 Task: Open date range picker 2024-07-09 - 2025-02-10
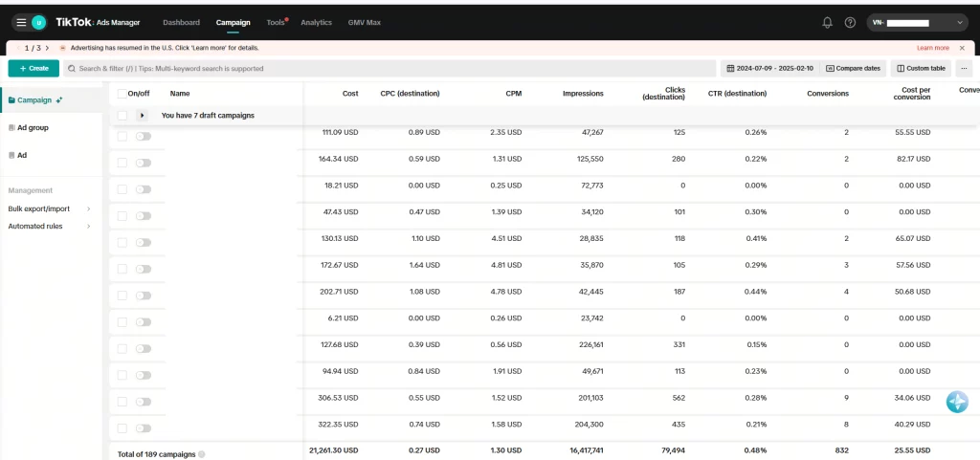point(770,69)
